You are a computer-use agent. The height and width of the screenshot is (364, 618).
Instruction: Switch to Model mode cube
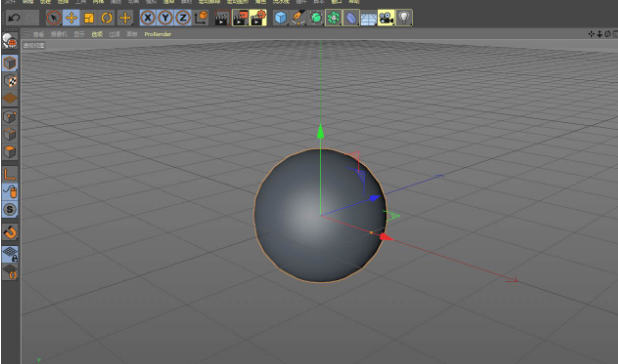[9, 63]
